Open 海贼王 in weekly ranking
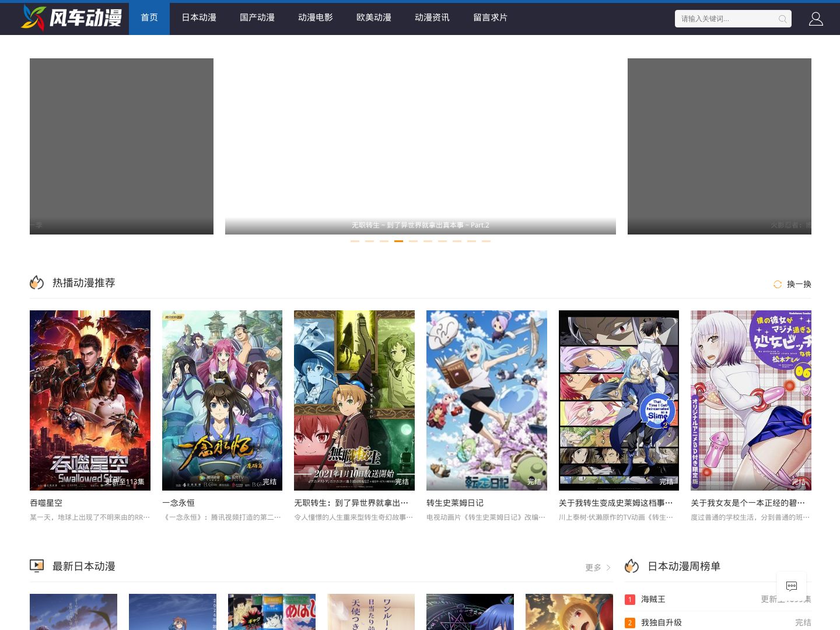Viewport: 840px width, 630px height. [x=653, y=599]
